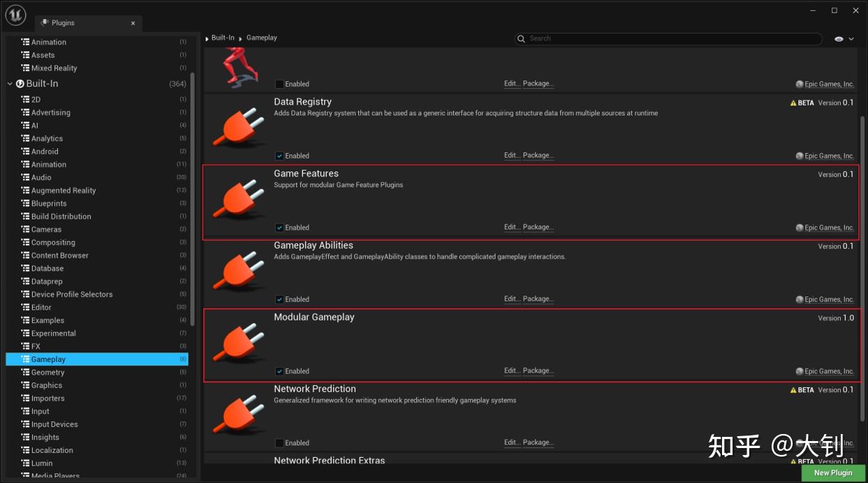This screenshot has width=868, height=483.
Task: Click the Data Registry plug icon
Action: click(x=238, y=127)
